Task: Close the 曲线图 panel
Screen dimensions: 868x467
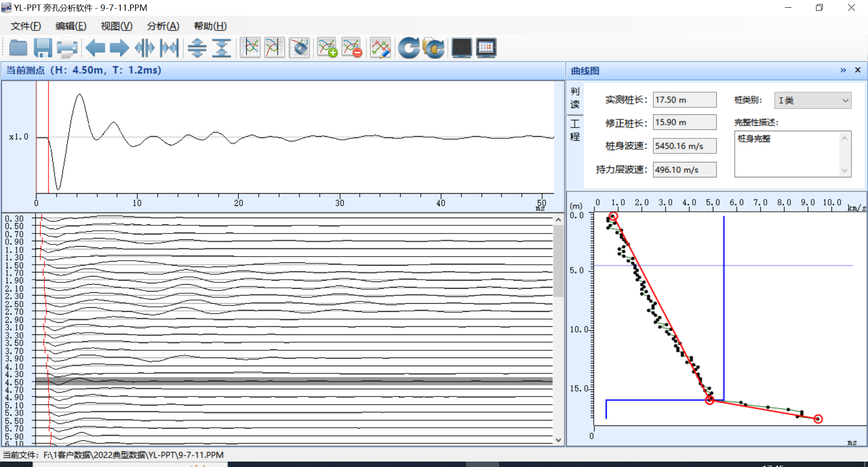Action: pyautogui.click(x=858, y=70)
